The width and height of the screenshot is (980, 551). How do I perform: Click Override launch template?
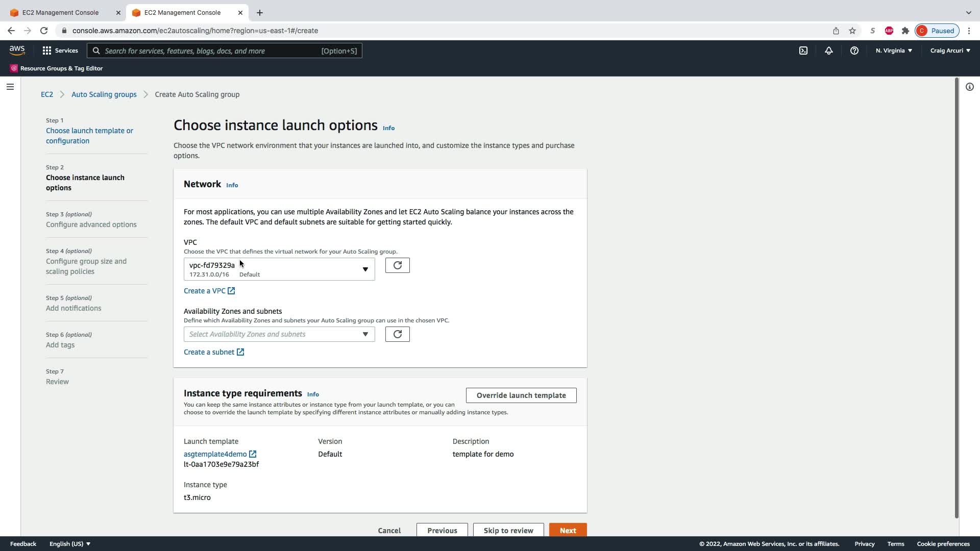point(521,395)
